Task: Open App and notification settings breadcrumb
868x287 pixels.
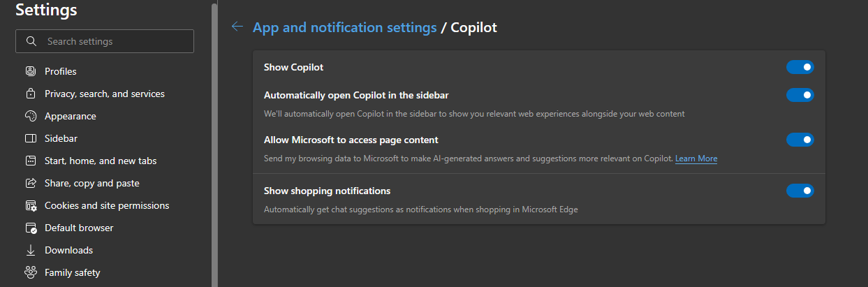Action: point(344,27)
